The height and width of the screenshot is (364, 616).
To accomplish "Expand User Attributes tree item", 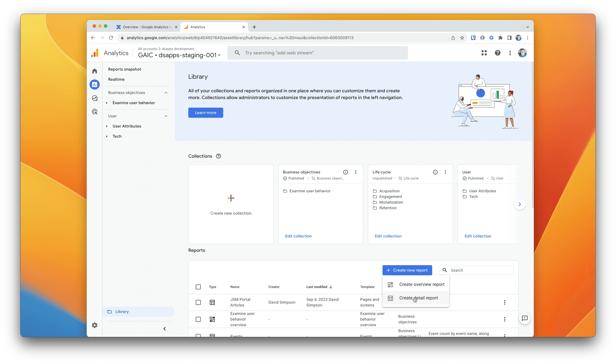I will click(107, 126).
